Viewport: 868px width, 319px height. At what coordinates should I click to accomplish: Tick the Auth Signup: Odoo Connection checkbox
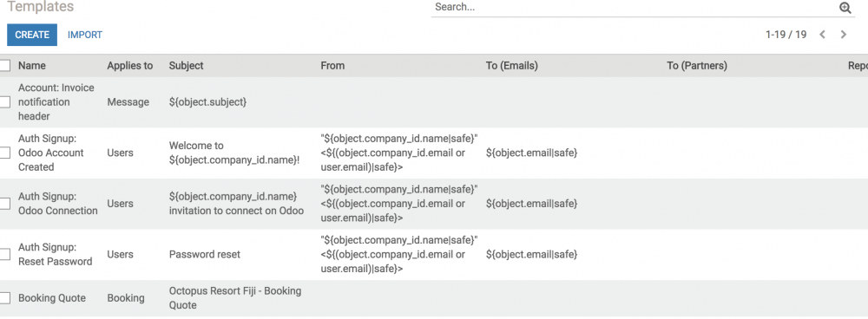pyautogui.click(x=4, y=204)
